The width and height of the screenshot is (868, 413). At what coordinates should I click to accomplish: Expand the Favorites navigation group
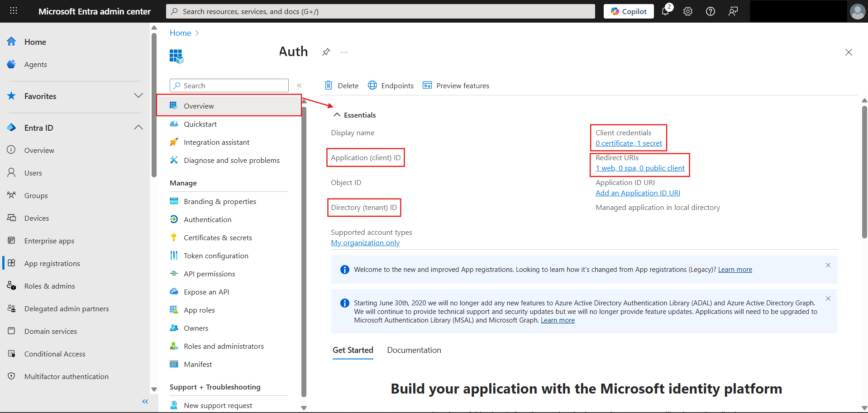click(x=138, y=96)
